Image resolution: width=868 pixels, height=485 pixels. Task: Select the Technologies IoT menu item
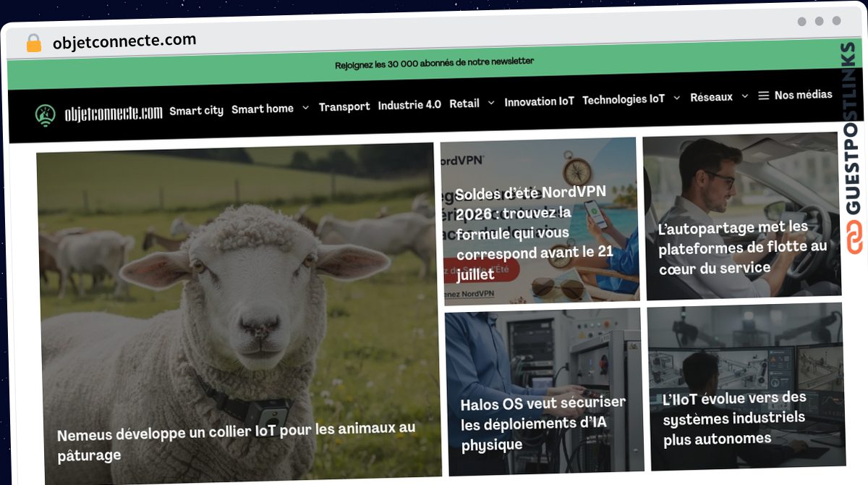[x=624, y=99]
